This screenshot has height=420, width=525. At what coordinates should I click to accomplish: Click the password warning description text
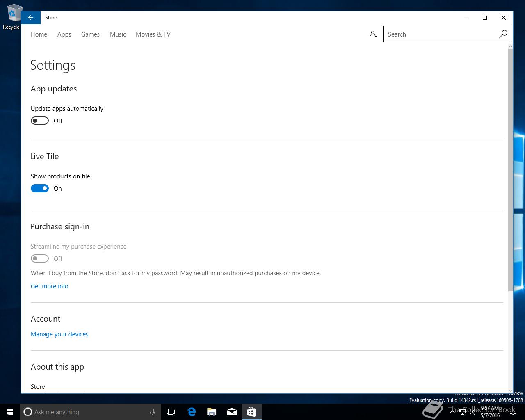(x=176, y=273)
